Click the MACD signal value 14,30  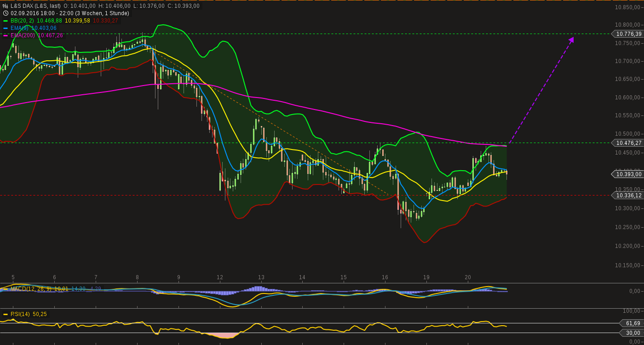79,289
